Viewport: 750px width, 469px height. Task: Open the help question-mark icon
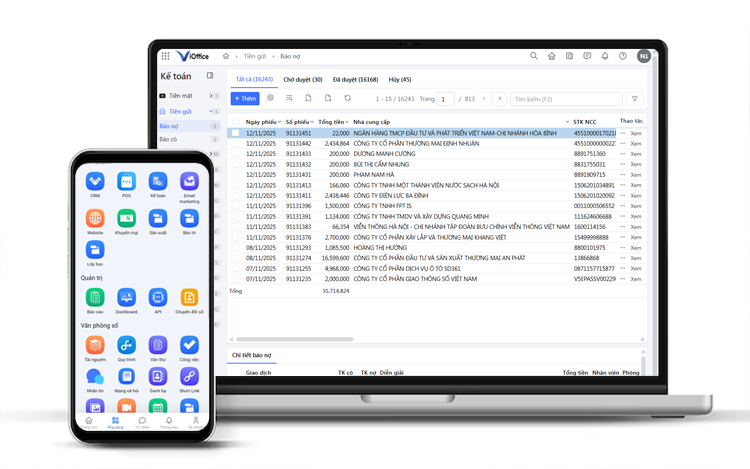(x=622, y=56)
